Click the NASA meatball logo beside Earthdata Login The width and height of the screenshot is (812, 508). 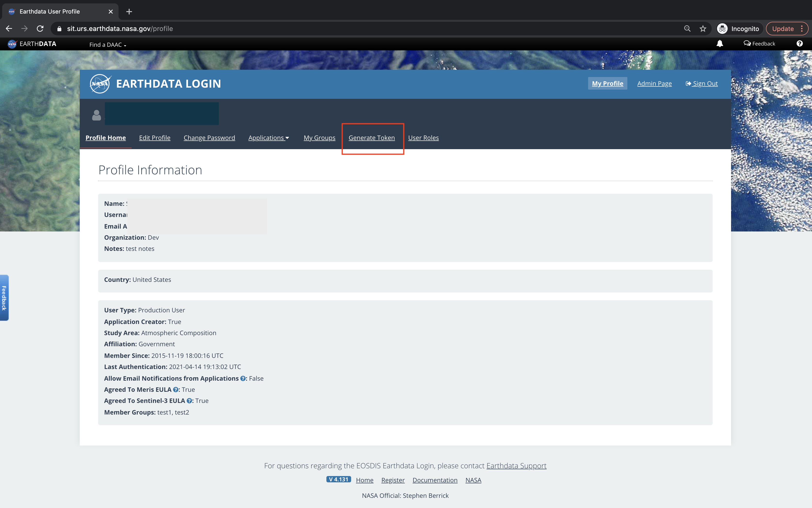(x=100, y=84)
